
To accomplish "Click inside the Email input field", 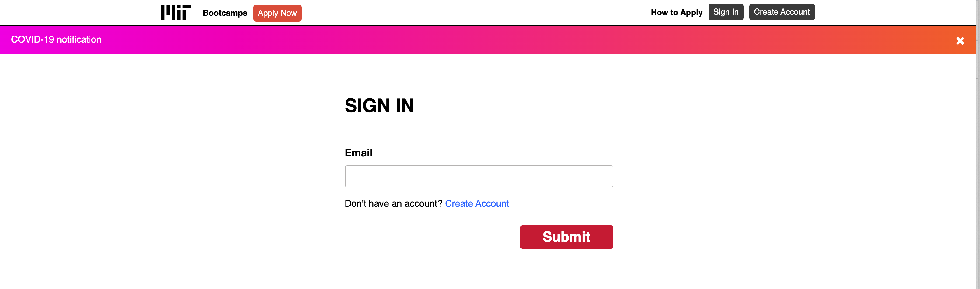I will [x=479, y=176].
